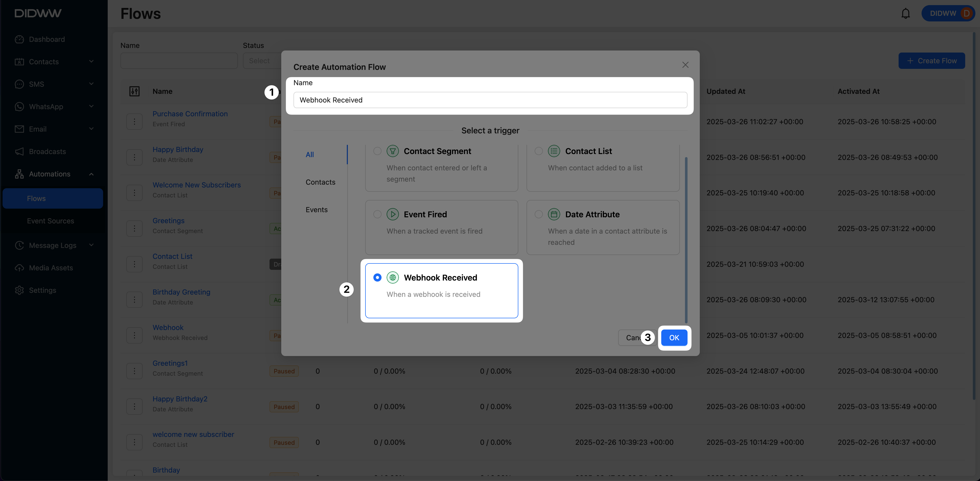
Task: Click the Settings gear icon in sidebar
Action: coord(19,290)
